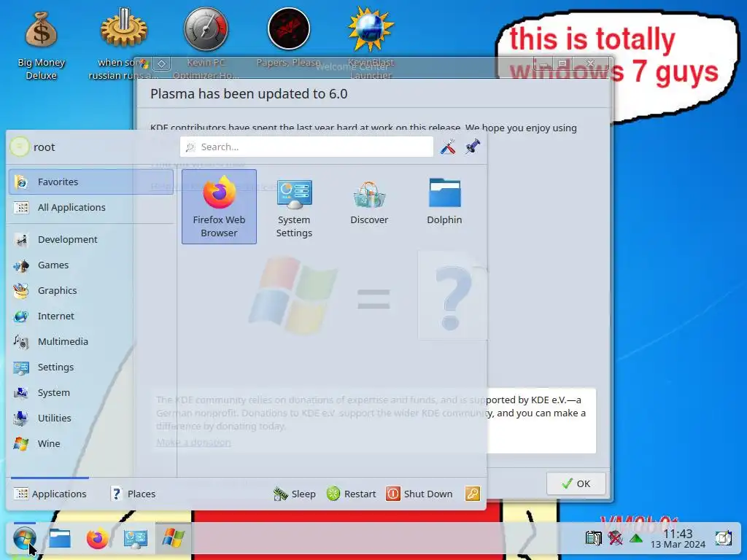Screen dimensions: 747x560
Task: Click the Start orb on taskbar
Action: [x=24, y=539]
